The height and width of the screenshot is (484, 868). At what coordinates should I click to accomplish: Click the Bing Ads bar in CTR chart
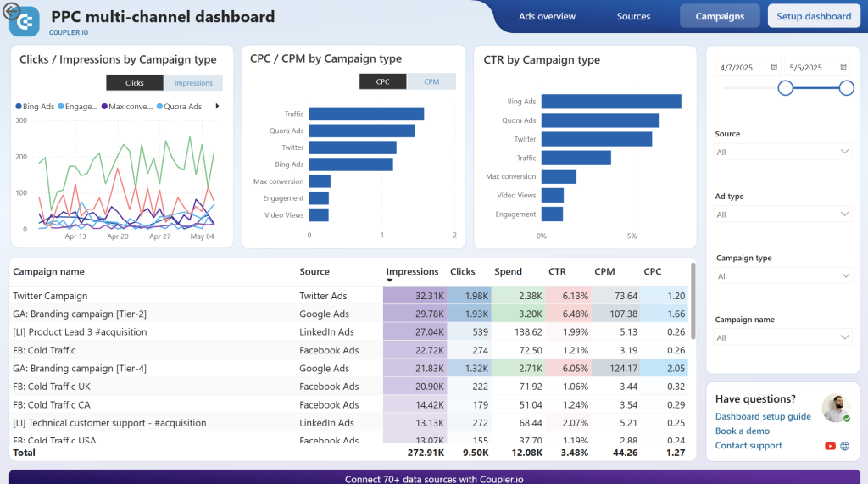tap(611, 102)
